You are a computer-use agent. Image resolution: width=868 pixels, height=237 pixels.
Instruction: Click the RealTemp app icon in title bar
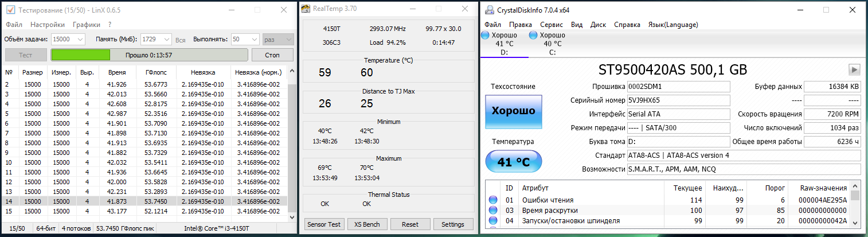pos(306,9)
